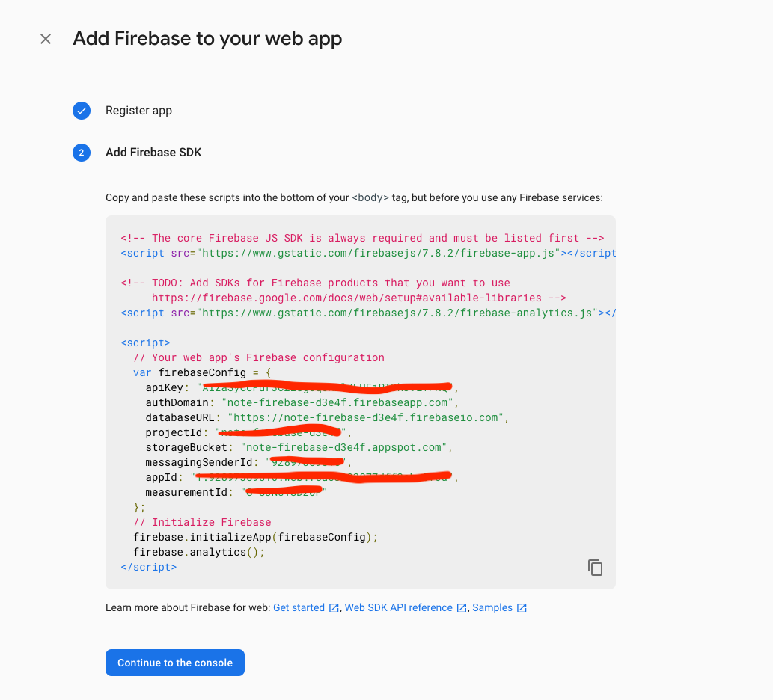Copy the code snippet with the copy icon

coord(595,568)
